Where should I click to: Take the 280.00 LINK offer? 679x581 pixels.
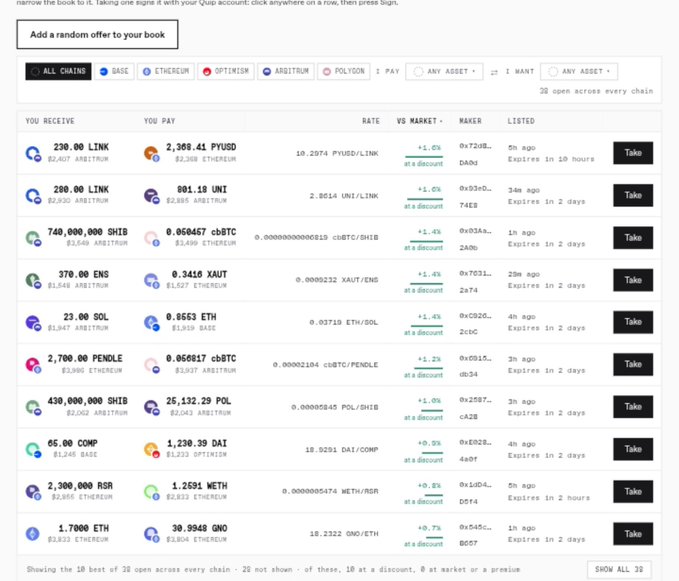[x=633, y=195]
